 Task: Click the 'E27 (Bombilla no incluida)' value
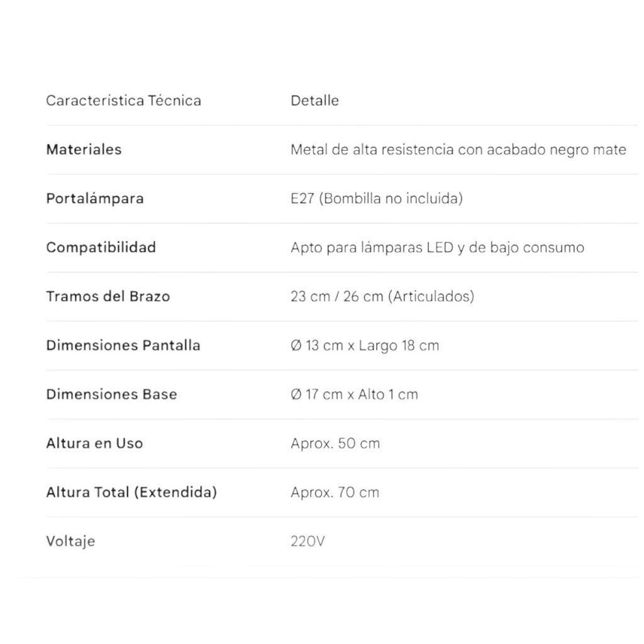376,199
